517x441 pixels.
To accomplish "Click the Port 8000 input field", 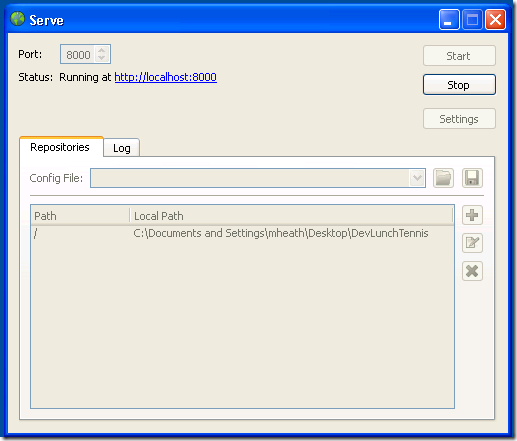I will (x=85, y=54).
